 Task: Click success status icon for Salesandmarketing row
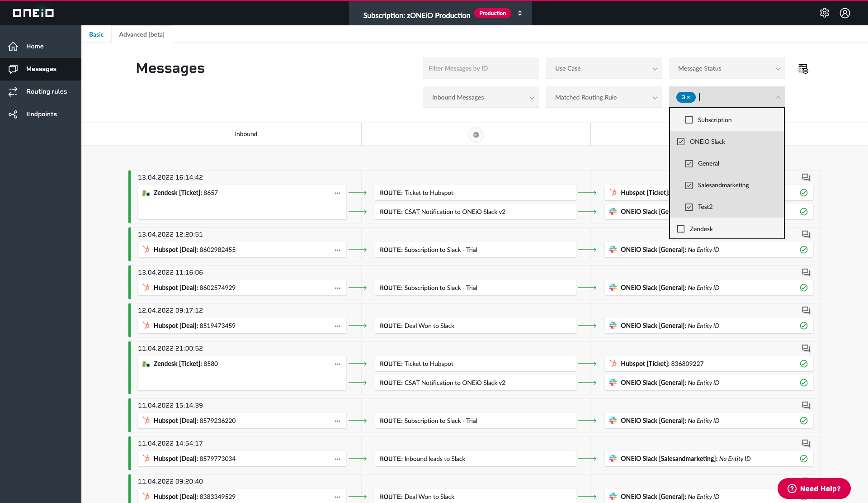coord(804,459)
